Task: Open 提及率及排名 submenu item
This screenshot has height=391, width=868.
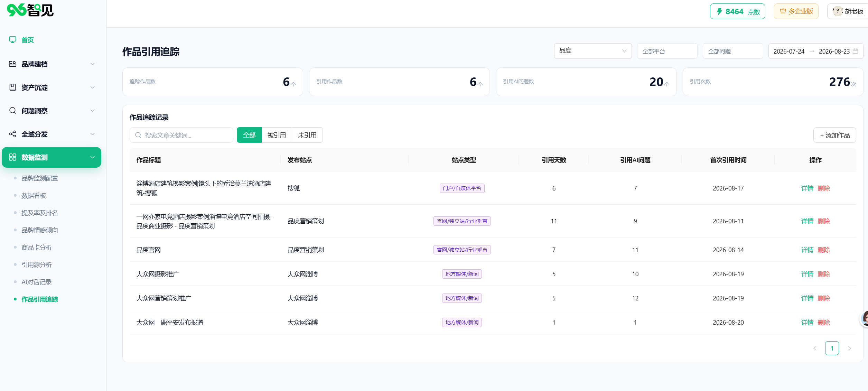Action: tap(40, 213)
